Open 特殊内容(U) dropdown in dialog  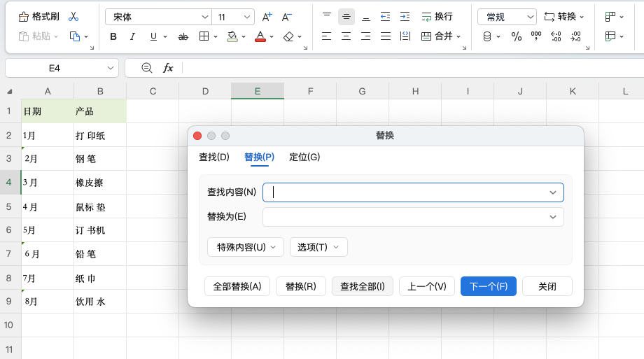click(x=246, y=247)
